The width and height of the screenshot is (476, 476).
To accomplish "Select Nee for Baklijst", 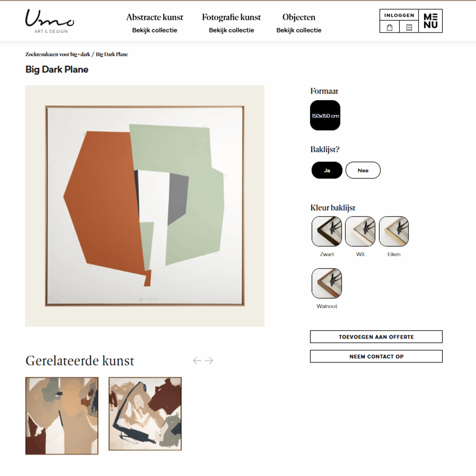I will coord(363,170).
